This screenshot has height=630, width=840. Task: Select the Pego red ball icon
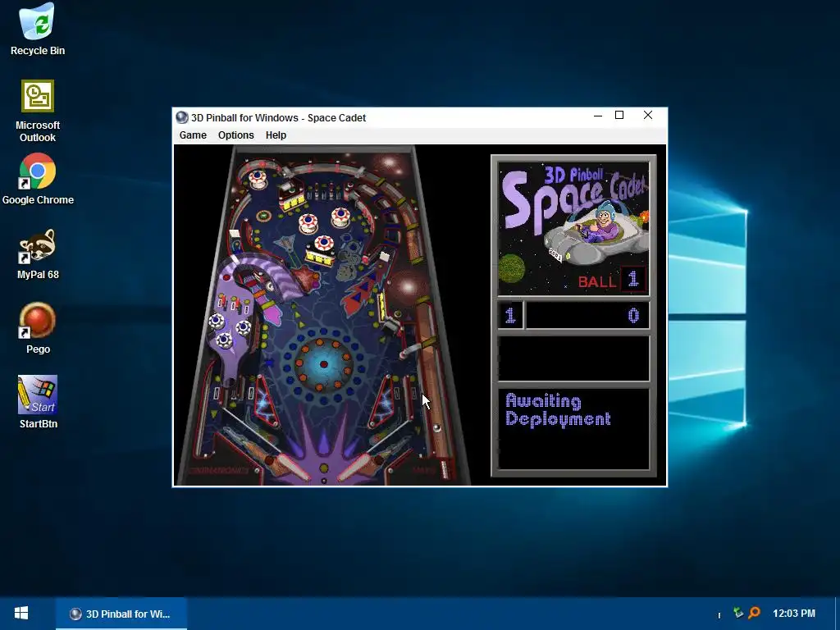[x=38, y=329]
